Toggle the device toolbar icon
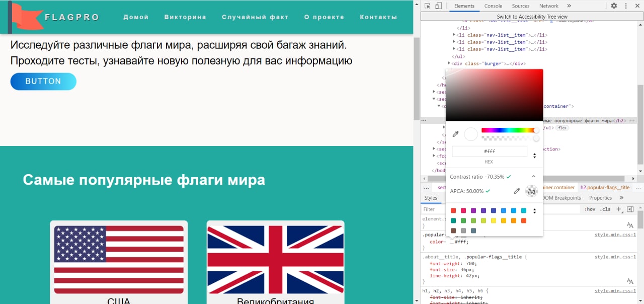This screenshot has width=644, height=304. (438, 6)
